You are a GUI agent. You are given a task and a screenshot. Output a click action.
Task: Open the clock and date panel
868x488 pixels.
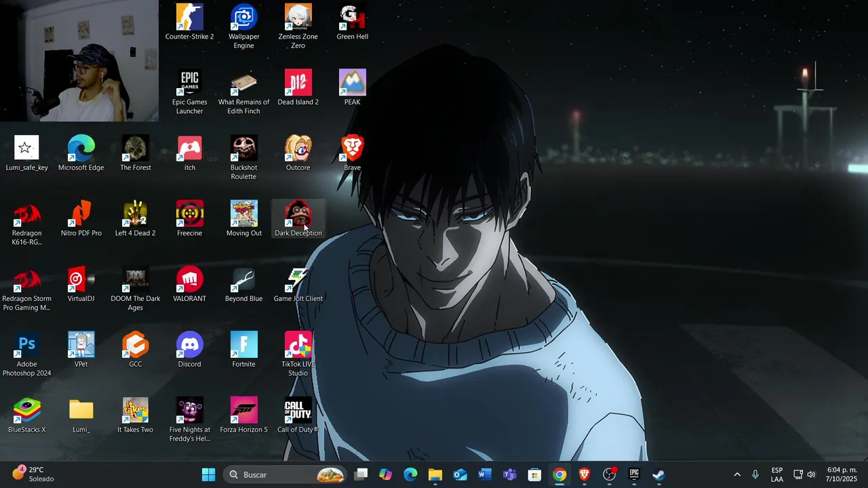click(x=842, y=474)
